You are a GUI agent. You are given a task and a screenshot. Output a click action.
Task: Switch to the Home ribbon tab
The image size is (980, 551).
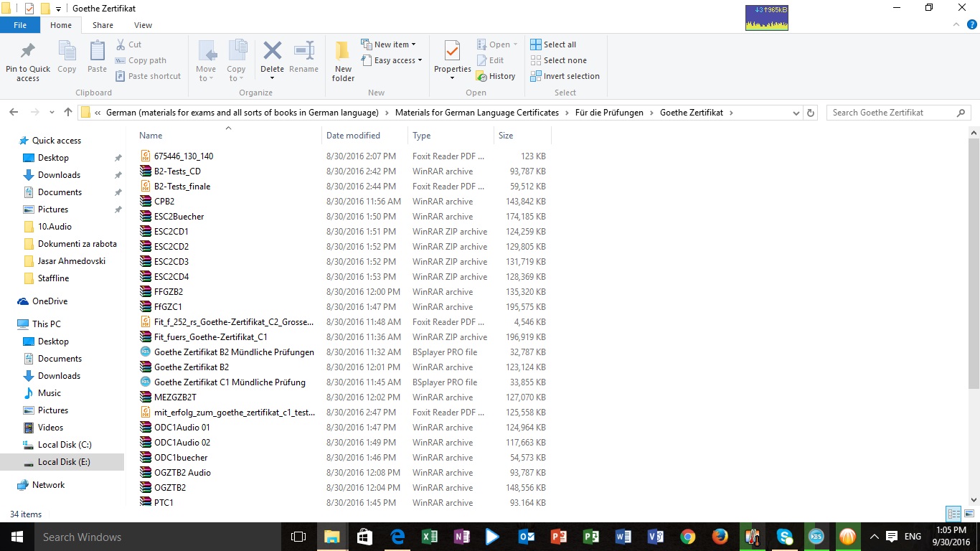point(61,25)
